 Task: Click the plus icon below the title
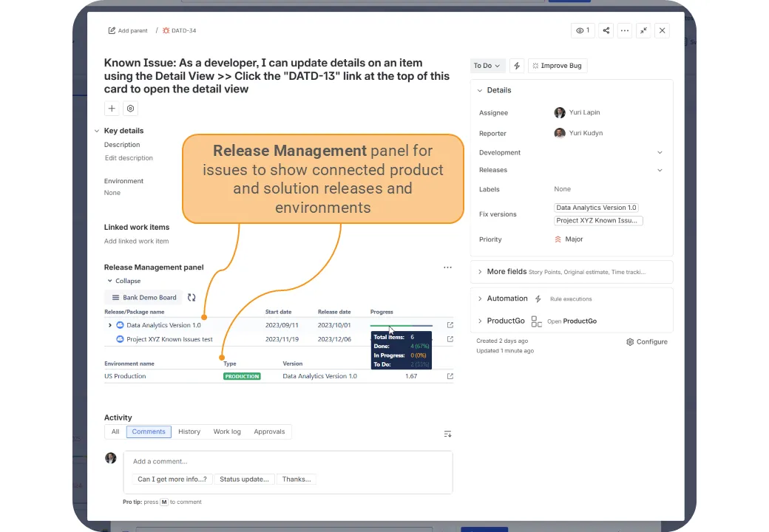[112, 109]
